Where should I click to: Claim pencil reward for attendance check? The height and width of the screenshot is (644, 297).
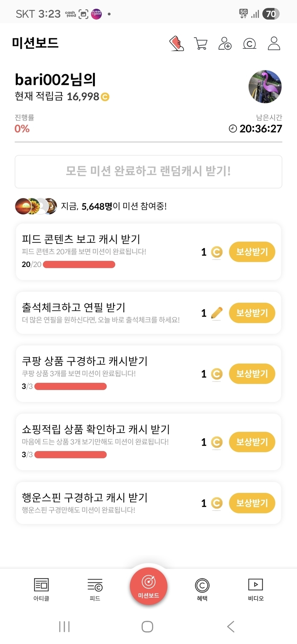point(252,313)
